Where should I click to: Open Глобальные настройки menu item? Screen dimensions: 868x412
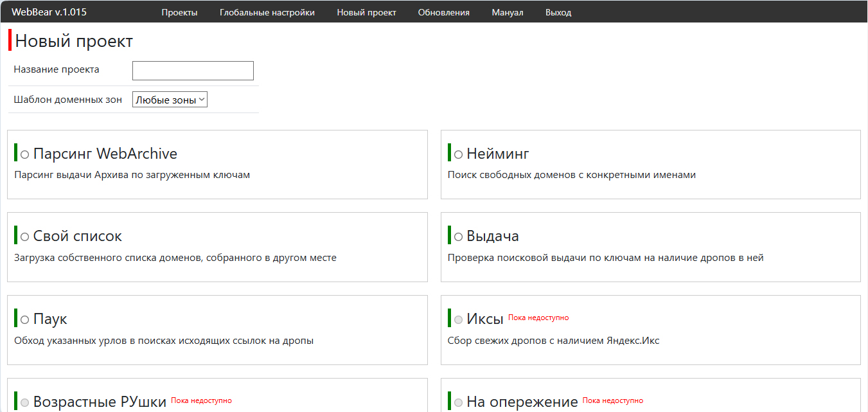tap(267, 12)
